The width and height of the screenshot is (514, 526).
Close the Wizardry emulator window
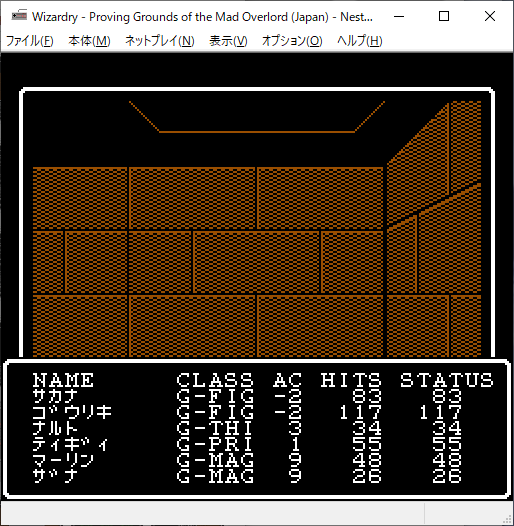[x=490, y=16]
